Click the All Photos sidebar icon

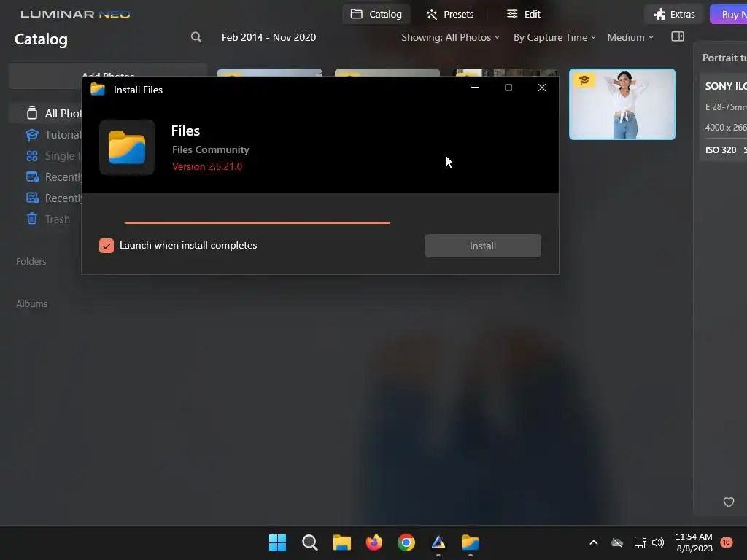[x=32, y=113]
